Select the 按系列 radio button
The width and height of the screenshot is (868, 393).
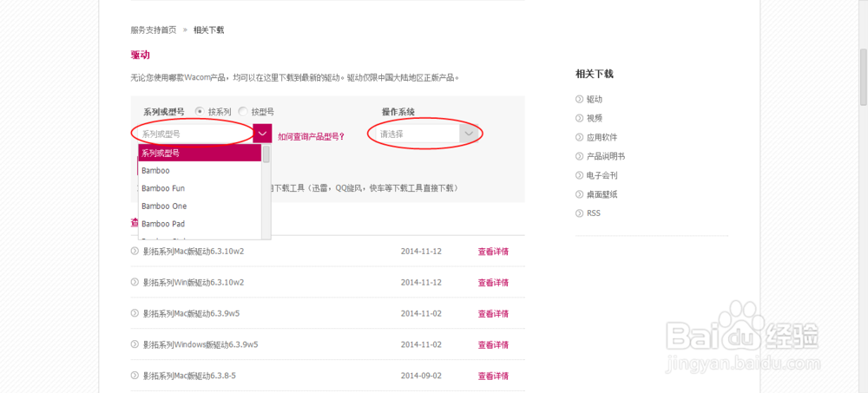pyautogui.click(x=200, y=111)
